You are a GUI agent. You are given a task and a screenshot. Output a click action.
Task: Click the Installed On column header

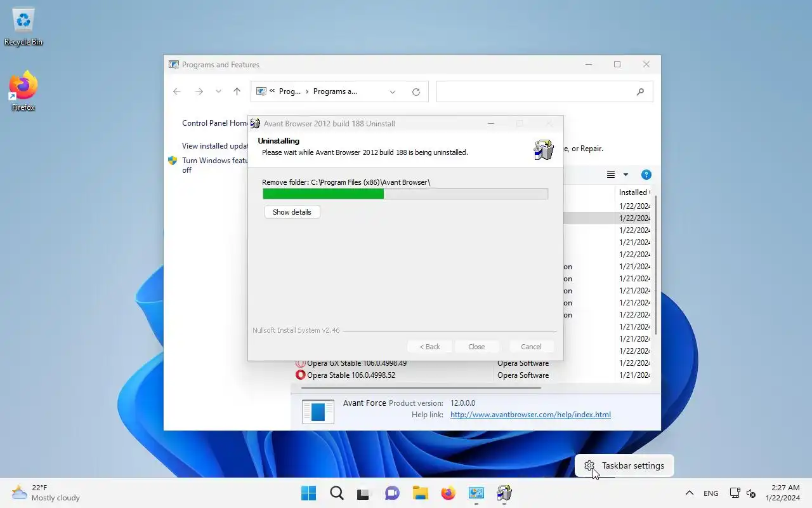coord(634,192)
